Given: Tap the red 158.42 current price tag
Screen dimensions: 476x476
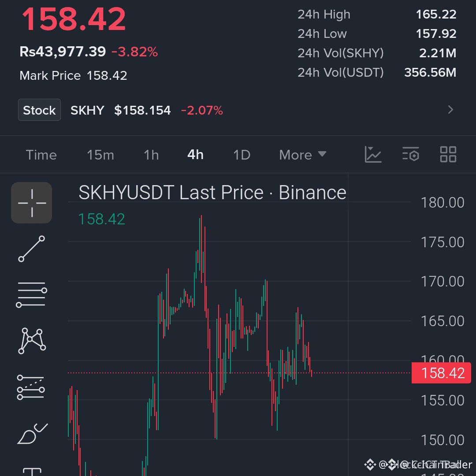Looking at the screenshot, I should pyautogui.click(x=441, y=373).
